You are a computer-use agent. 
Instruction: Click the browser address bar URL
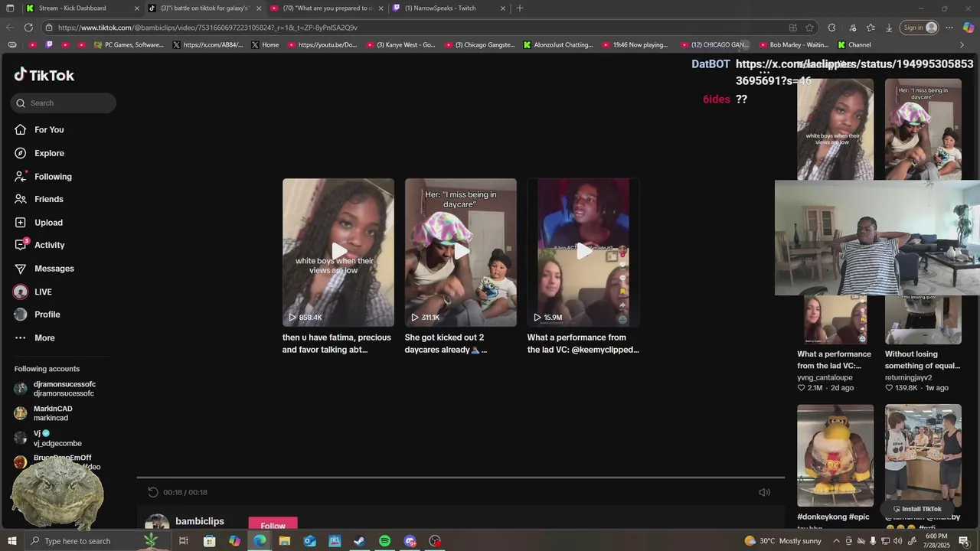tap(207, 28)
